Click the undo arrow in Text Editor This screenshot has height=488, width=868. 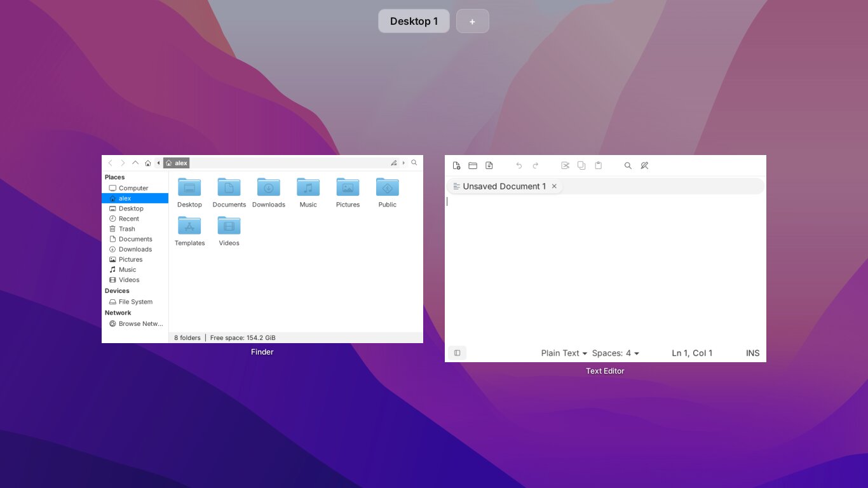tap(519, 166)
